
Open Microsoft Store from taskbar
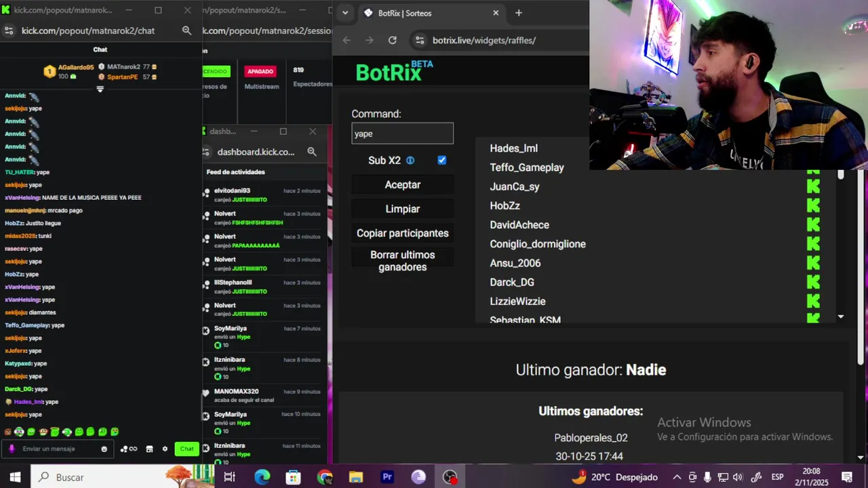pos(293,477)
